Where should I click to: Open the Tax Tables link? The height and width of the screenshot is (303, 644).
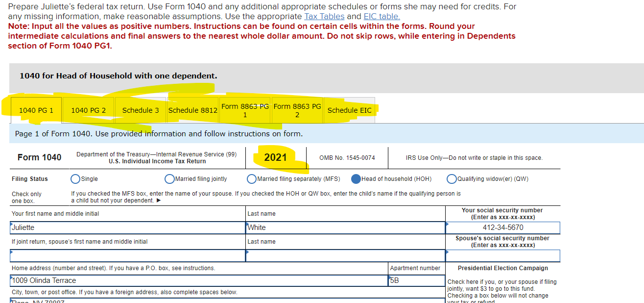[x=324, y=16]
